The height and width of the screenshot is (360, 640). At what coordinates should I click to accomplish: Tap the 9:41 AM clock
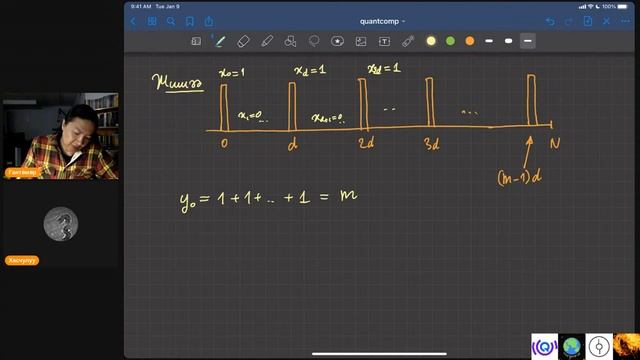pos(141,7)
